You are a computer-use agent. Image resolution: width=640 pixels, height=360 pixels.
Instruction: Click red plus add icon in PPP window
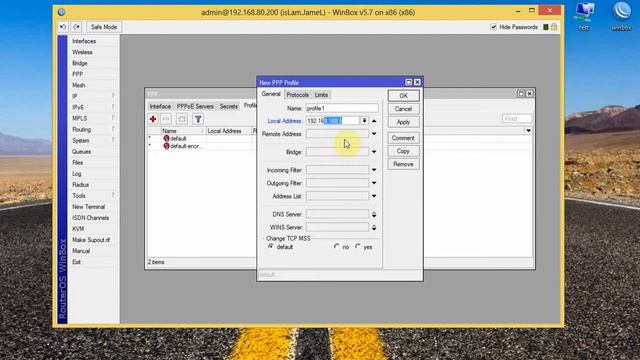153,119
